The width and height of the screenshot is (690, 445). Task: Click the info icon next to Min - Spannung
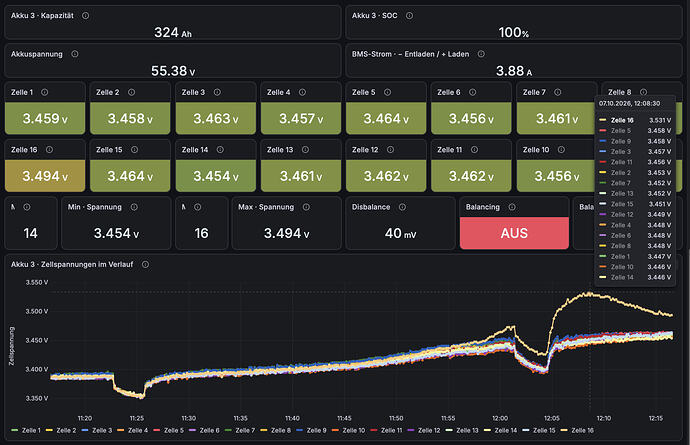tap(134, 207)
